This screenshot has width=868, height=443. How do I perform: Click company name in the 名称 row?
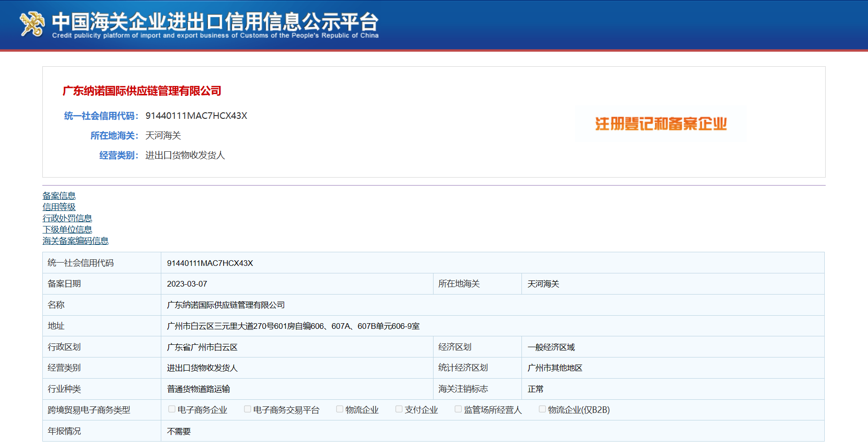(226, 305)
